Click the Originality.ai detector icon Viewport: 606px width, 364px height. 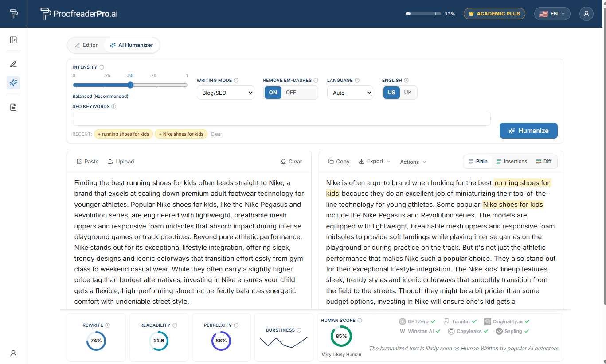tap(488, 321)
